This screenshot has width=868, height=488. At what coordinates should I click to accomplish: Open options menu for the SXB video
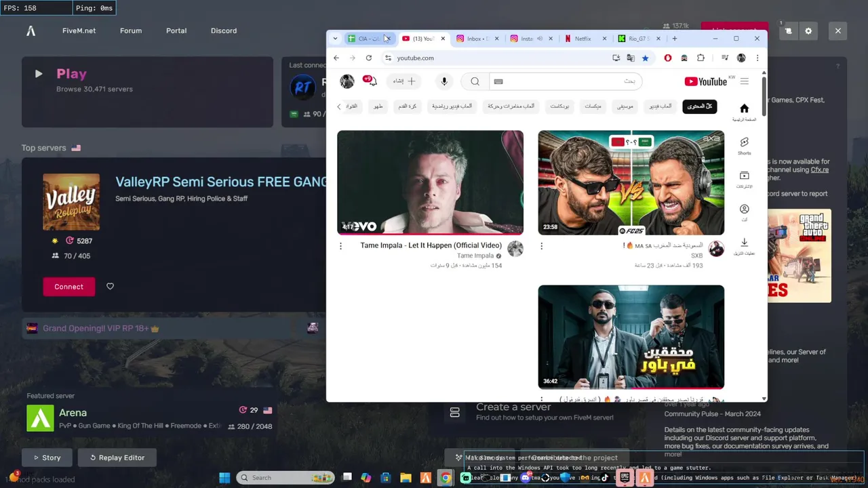[x=541, y=246]
